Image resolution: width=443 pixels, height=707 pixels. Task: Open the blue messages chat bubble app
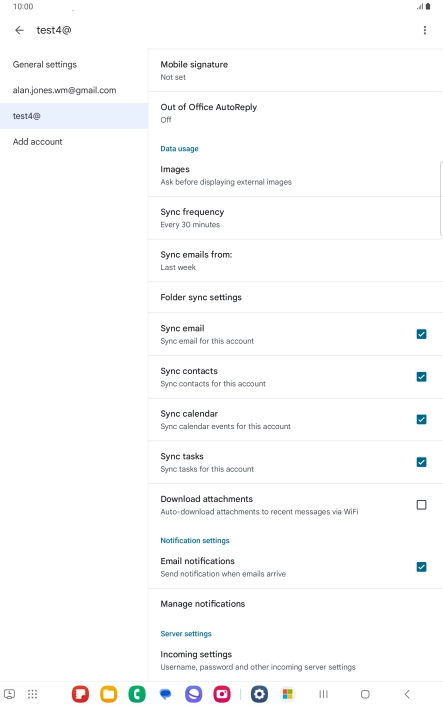pyautogui.click(x=166, y=694)
